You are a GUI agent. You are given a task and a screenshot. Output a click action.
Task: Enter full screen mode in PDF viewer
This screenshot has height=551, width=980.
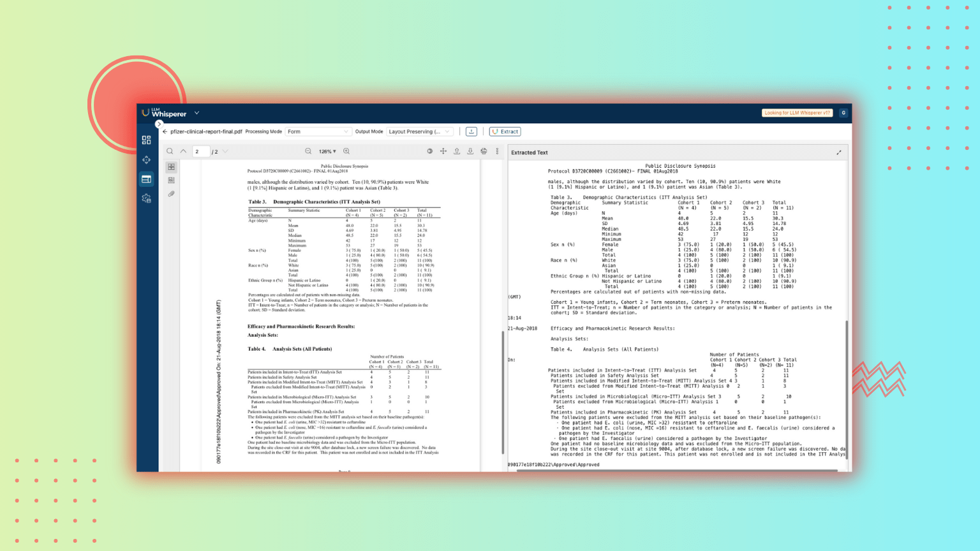(x=443, y=151)
